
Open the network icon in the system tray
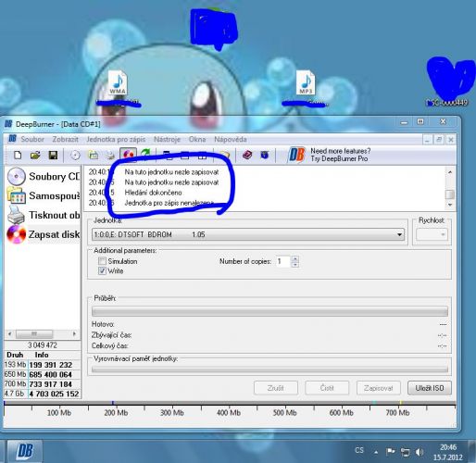[405, 452]
